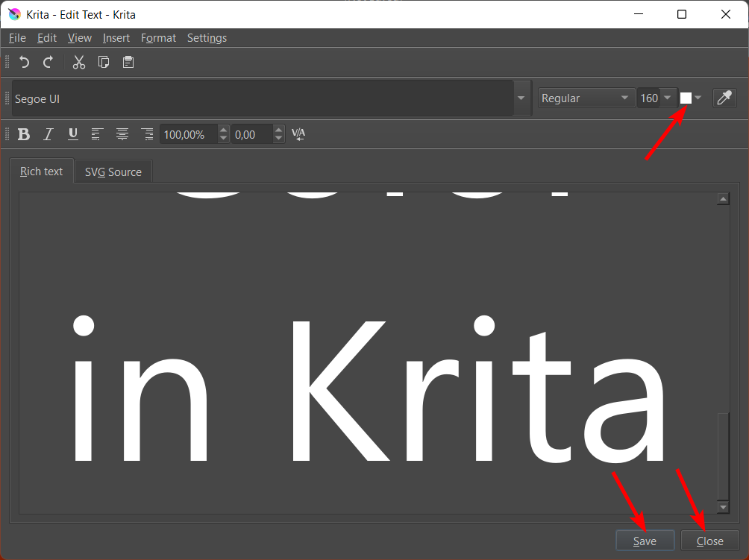749x560 pixels.
Task: Open the Insert menu
Action: tap(116, 38)
